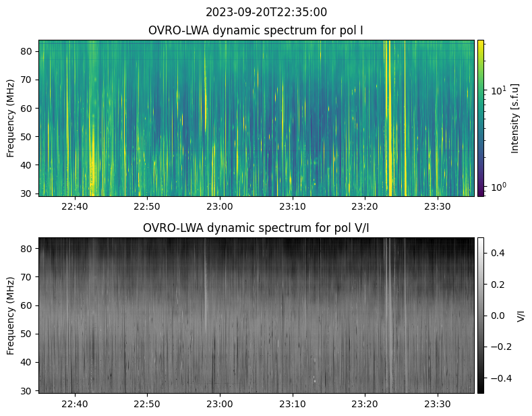The width and height of the screenshot is (532, 416).
Task: Click the 10⁰ tick on Intensity colorbar
Action: click(498, 186)
